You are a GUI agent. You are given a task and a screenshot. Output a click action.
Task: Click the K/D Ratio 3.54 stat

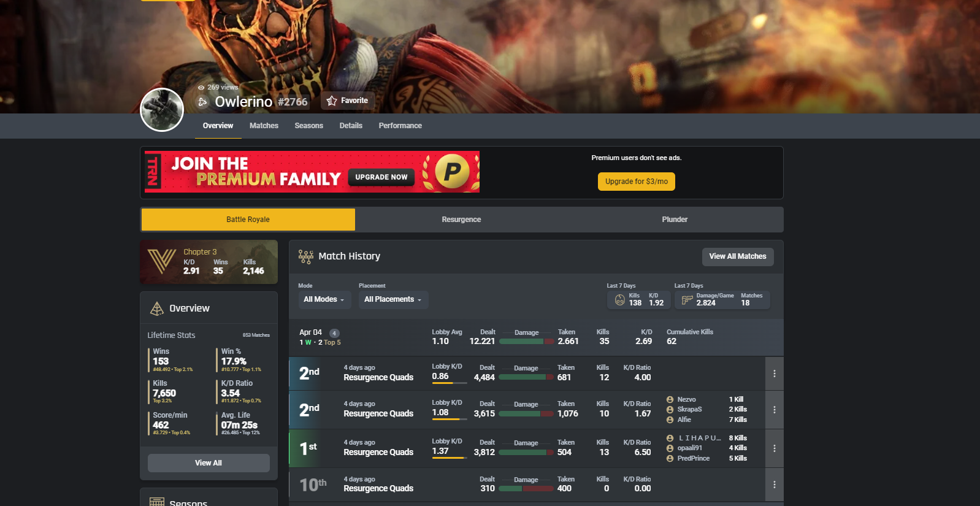click(x=241, y=391)
